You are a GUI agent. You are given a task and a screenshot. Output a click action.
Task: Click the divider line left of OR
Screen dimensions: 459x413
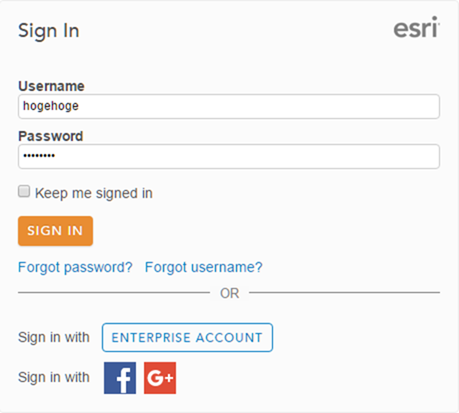tap(114, 293)
